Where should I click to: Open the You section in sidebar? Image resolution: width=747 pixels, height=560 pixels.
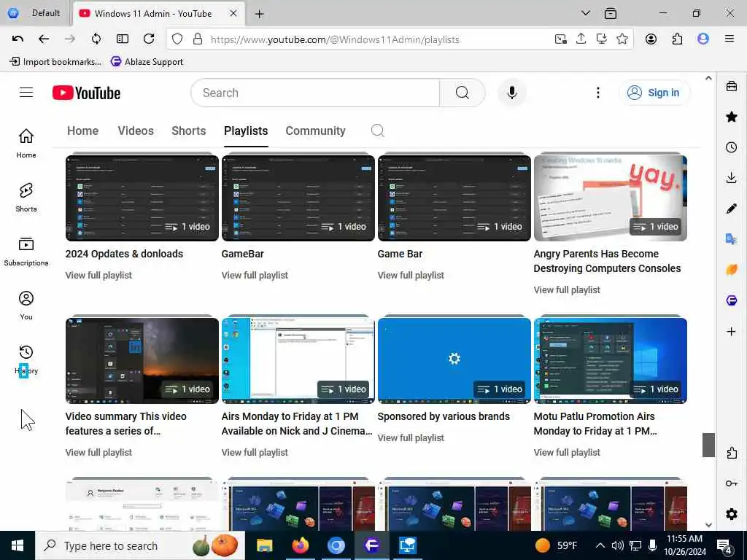[26, 305]
